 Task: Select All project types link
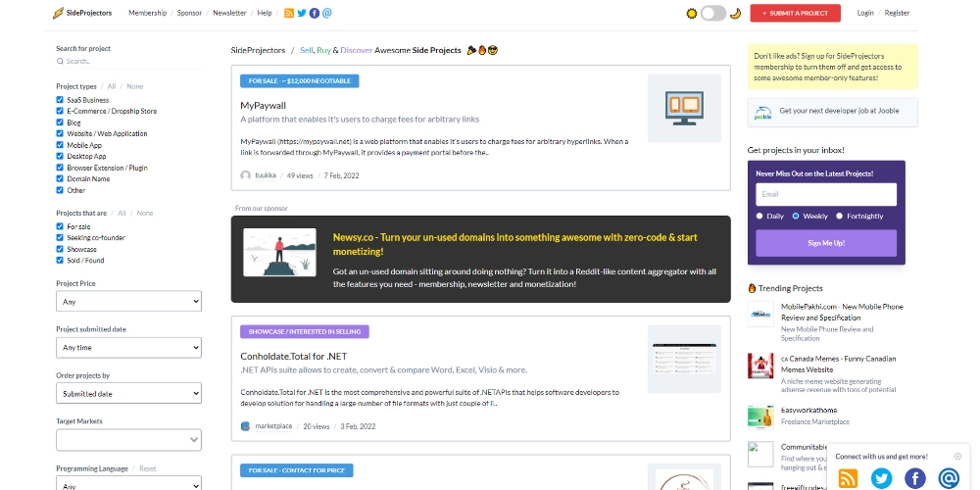pos(112,86)
